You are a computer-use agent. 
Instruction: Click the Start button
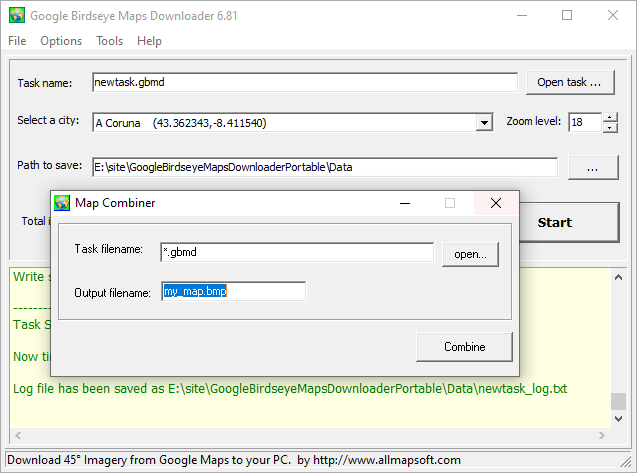click(x=569, y=222)
